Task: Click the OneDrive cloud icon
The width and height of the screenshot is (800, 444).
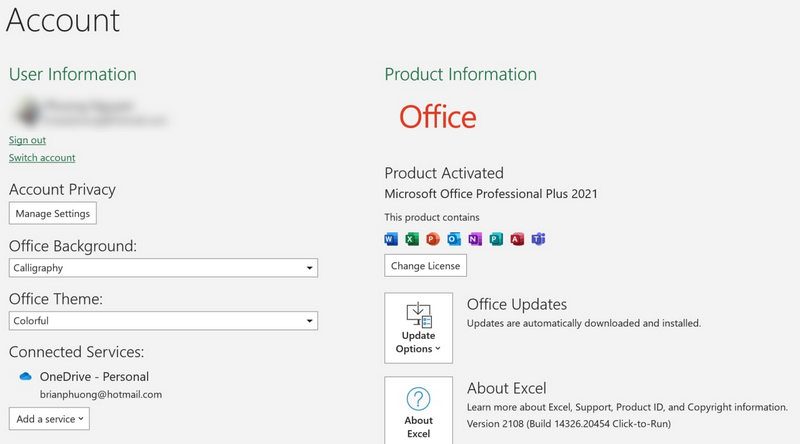Action: point(26,377)
